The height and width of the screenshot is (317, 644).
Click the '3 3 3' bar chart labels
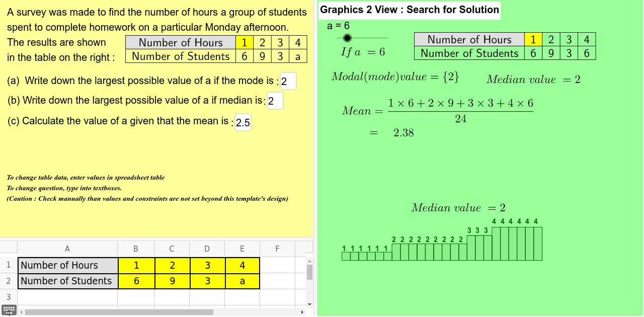(478, 230)
